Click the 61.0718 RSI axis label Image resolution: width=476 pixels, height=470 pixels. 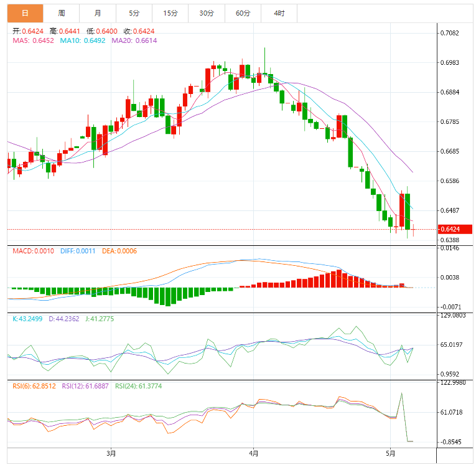[x=451, y=412]
